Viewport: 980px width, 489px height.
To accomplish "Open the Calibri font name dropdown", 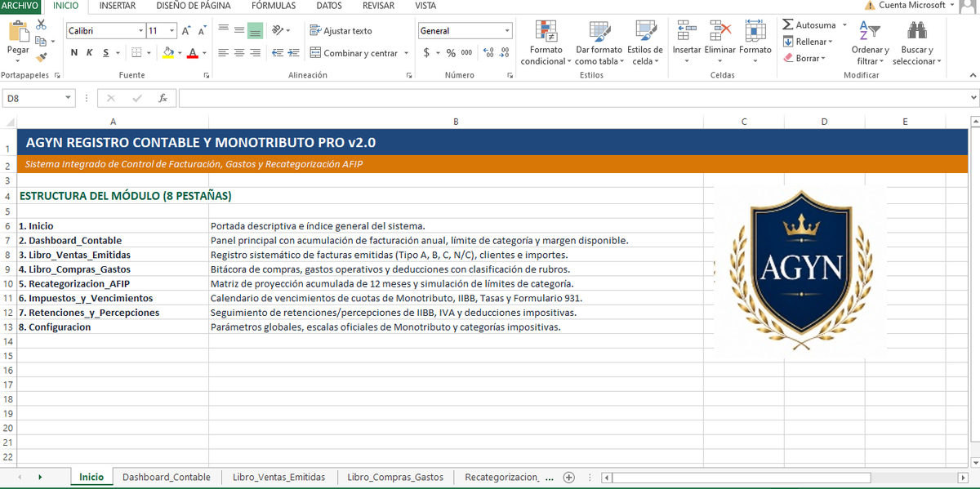I will coord(140,31).
